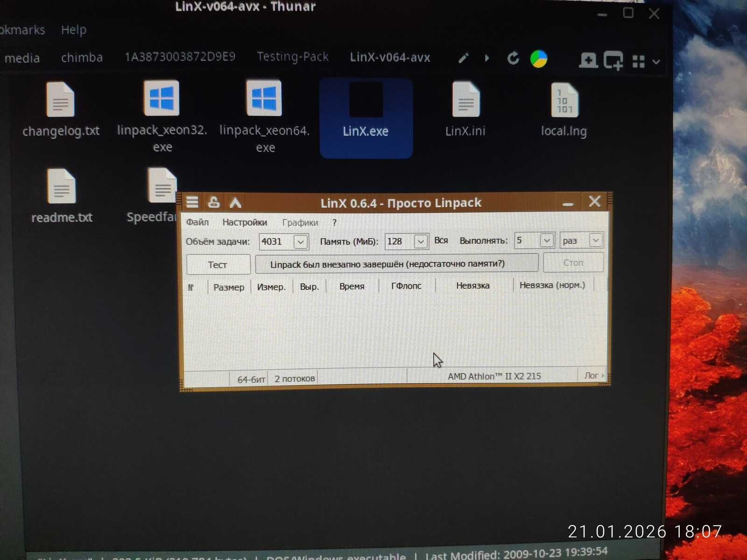This screenshot has width=747, height=560.
Task: Select the readme.txt file icon
Action: coord(62,186)
